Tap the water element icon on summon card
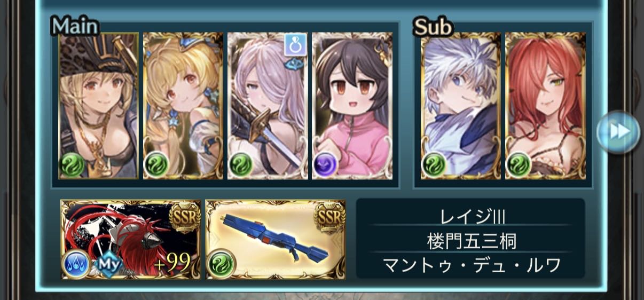Screen dimensions: 644x300 (76, 265)
